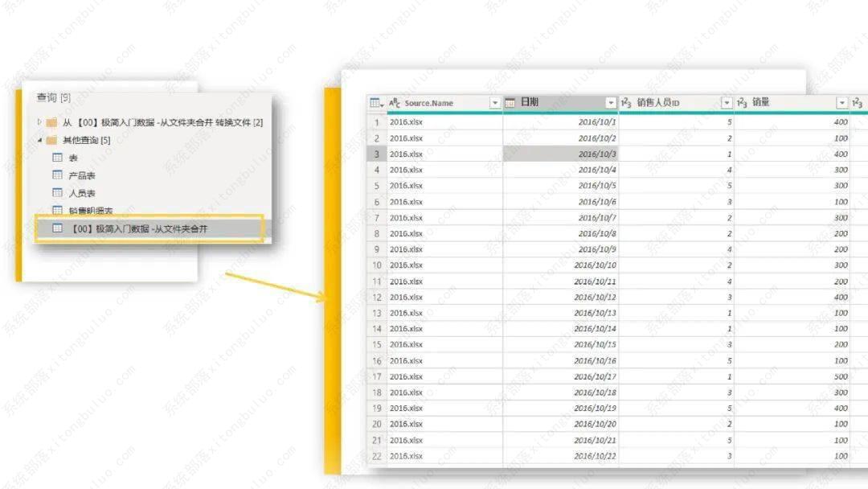The image size is (868, 489).
Task: Click 2016.xlsx cell in row 21
Action: [444, 440]
